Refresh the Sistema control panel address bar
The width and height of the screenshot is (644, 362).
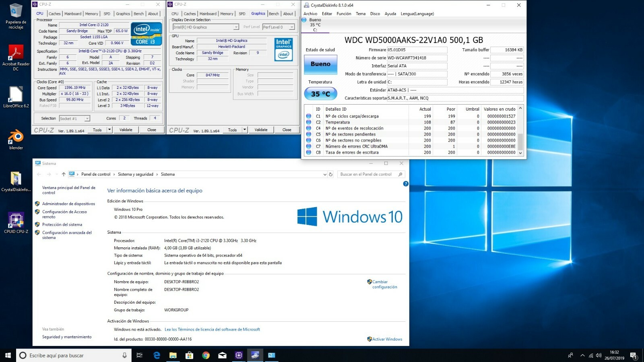(x=331, y=174)
